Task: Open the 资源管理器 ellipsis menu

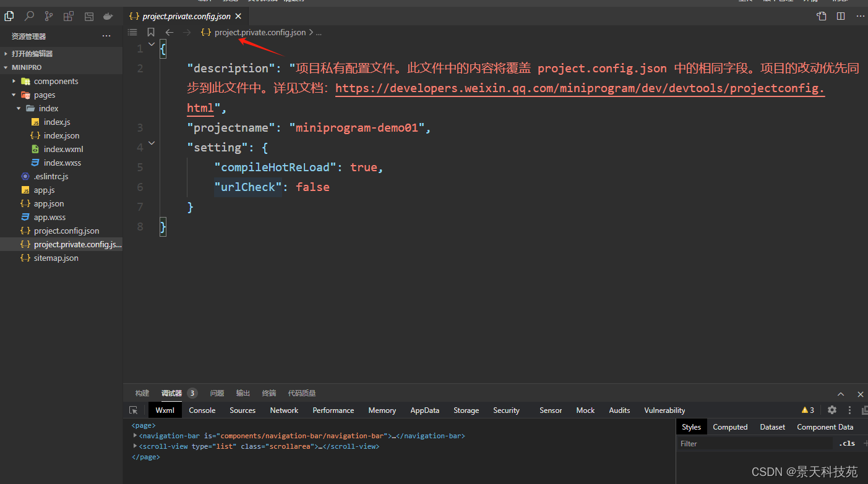Action: pos(106,36)
